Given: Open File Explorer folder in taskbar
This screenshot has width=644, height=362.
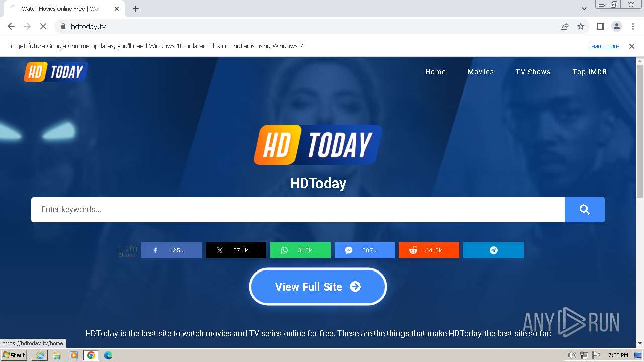Looking at the screenshot, I should 57,355.
